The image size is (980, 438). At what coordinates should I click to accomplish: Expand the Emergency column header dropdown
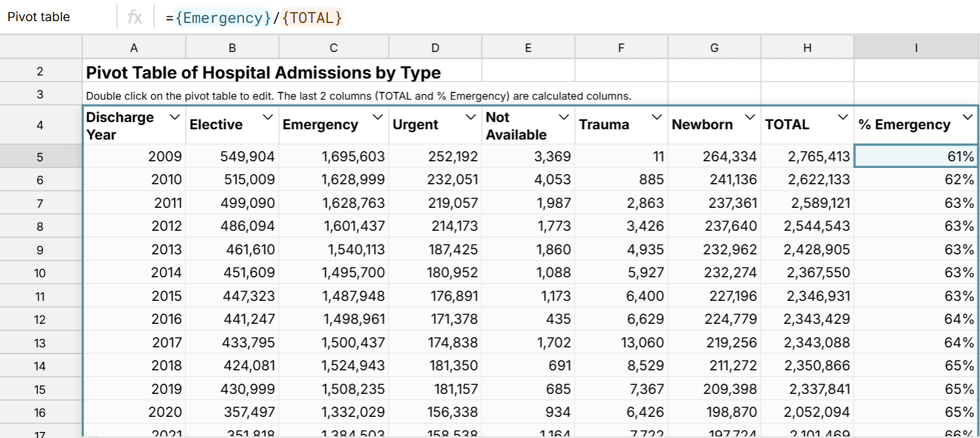377,117
